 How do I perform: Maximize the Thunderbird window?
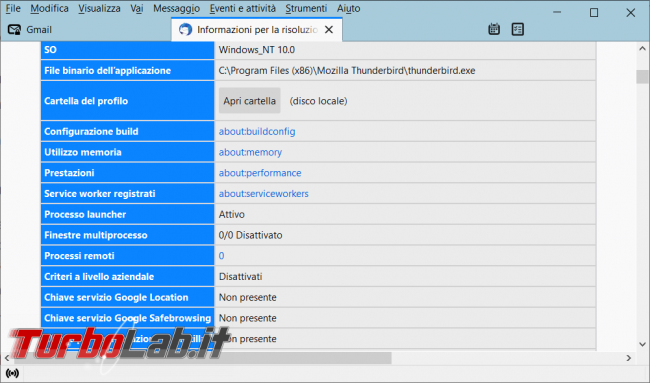point(594,12)
